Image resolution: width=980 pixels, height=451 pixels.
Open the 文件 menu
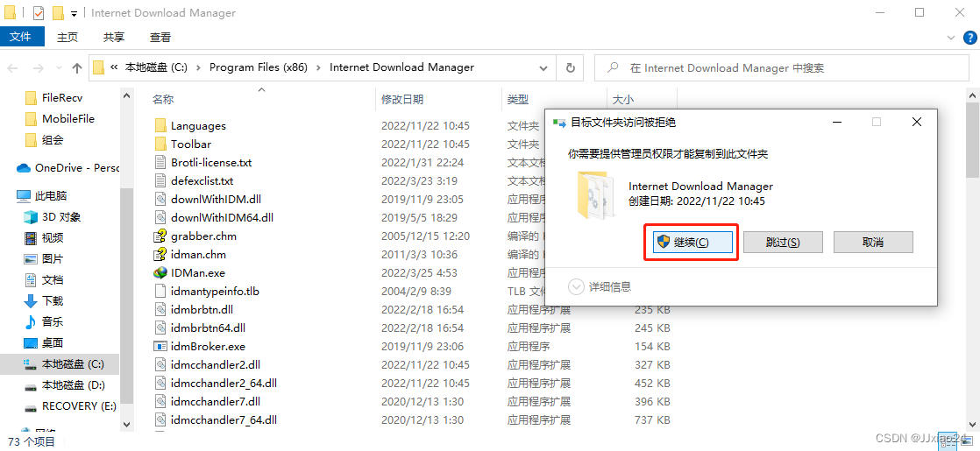point(21,37)
